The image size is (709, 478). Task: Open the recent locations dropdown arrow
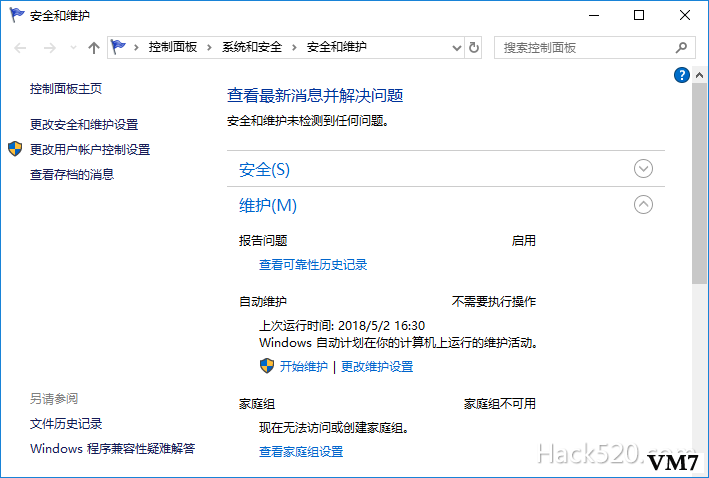[73, 47]
